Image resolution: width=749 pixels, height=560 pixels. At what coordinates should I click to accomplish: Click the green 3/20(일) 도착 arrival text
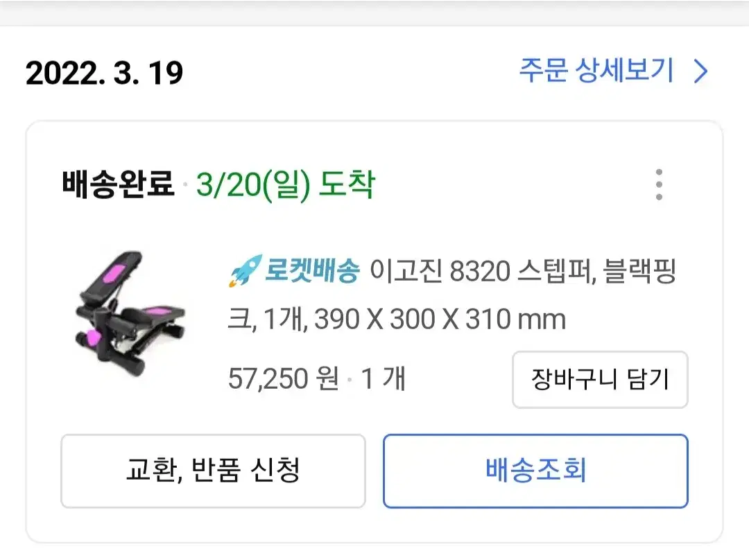point(286,185)
